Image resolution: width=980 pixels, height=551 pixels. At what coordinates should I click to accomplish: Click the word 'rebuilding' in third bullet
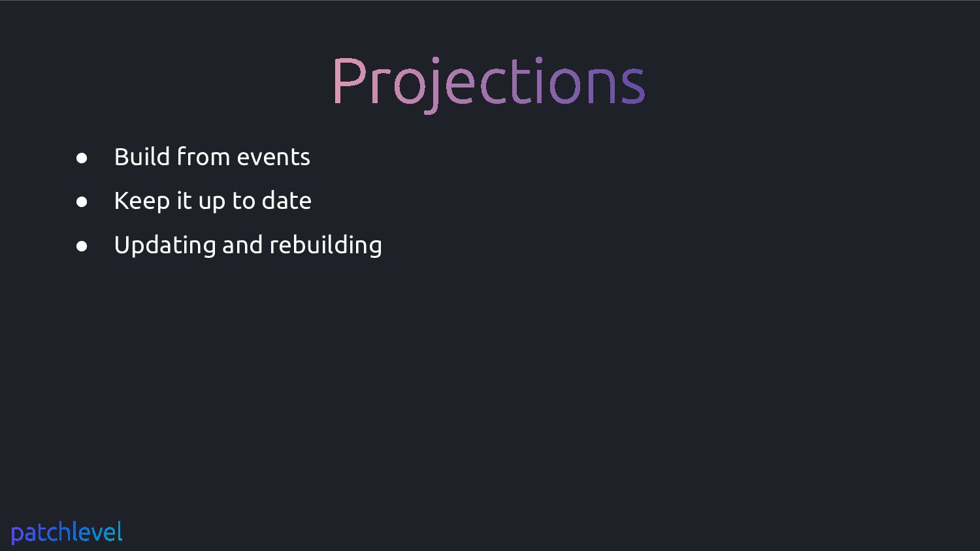click(x=326, y=245)
